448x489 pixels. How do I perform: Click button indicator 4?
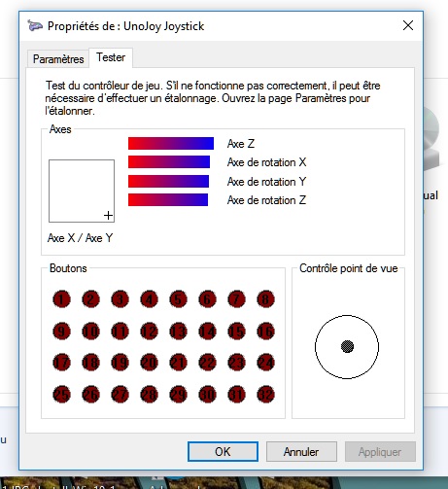(x=149, y=298)
